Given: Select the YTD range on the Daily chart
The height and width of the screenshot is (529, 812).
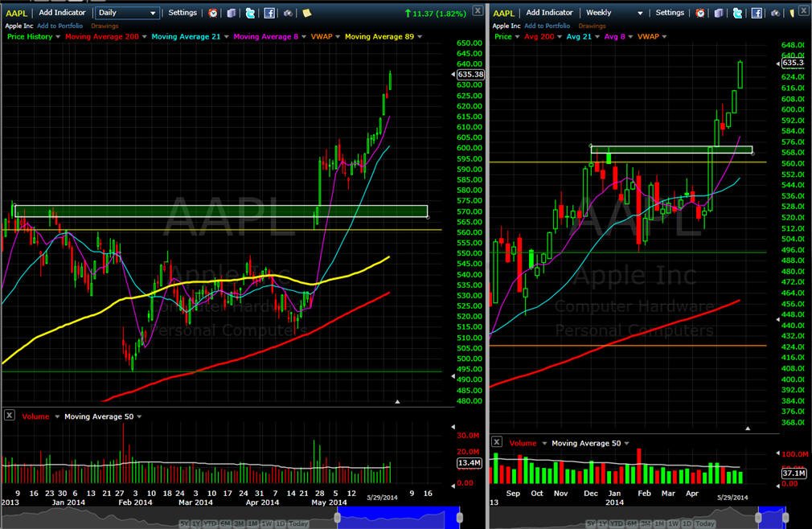Looking at the screenshot, I should click(x=210, y=524).
